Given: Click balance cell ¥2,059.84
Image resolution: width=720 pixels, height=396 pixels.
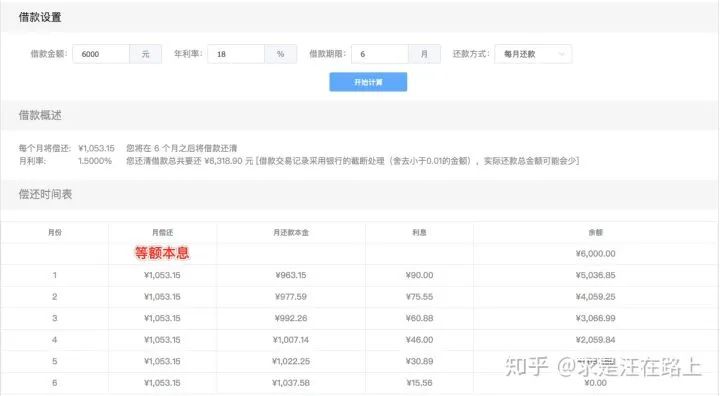Looking at the screenshot, I should tap(596, 340).
